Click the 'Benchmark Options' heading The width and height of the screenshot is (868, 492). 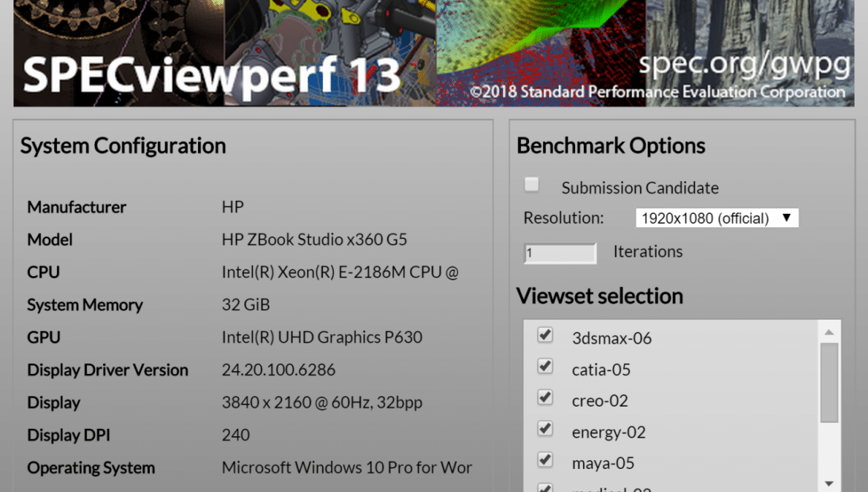(611, 145)
